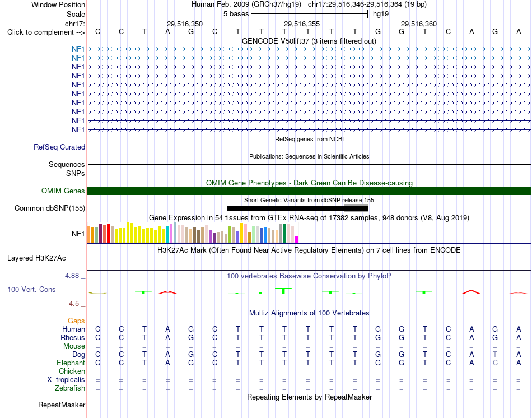Click the 'Chicken' alignment row label
Viewport: 532px width, 418px height.
point(72,371)
